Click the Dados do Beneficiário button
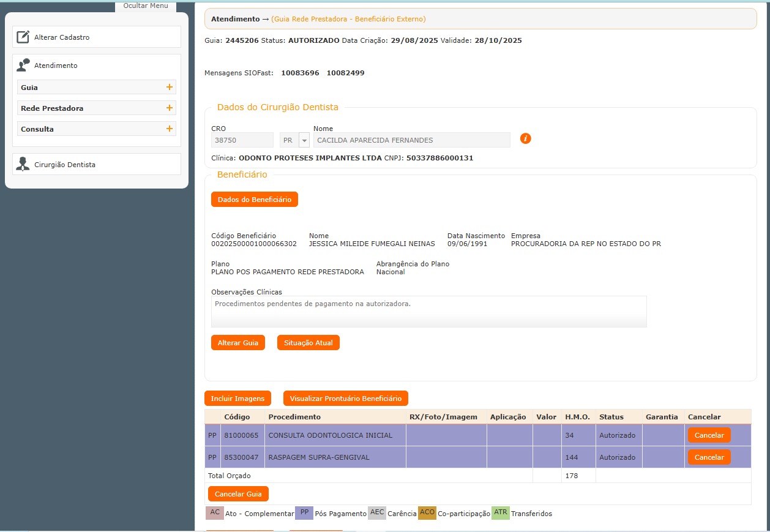This screenshot has width=770, height=532. pyautogui.click(x=254, y=200)
